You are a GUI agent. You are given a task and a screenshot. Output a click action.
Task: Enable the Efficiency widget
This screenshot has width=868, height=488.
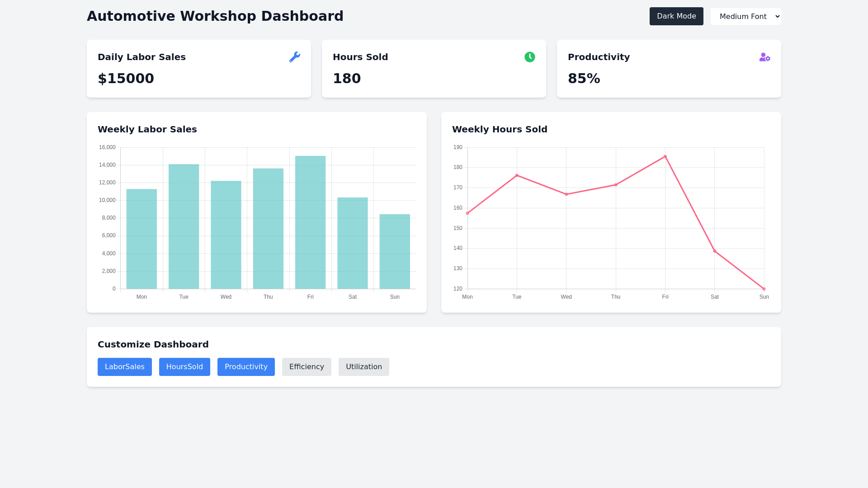pos(307,367)
